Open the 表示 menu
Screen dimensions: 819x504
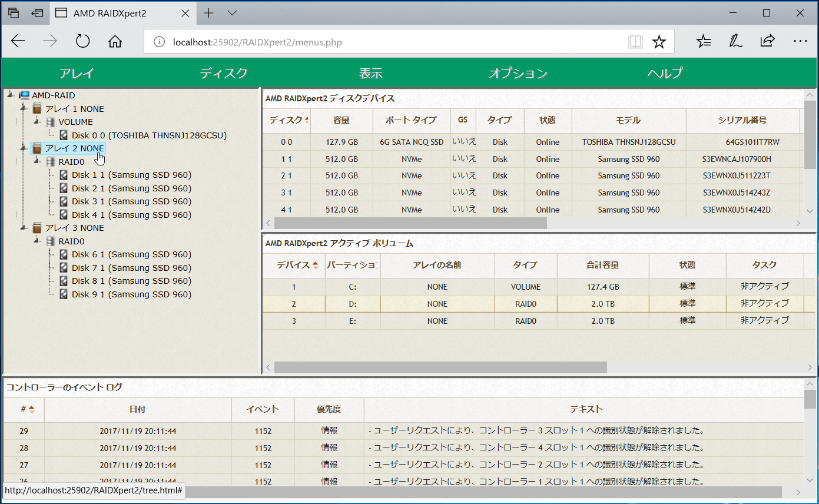(371, 74)
